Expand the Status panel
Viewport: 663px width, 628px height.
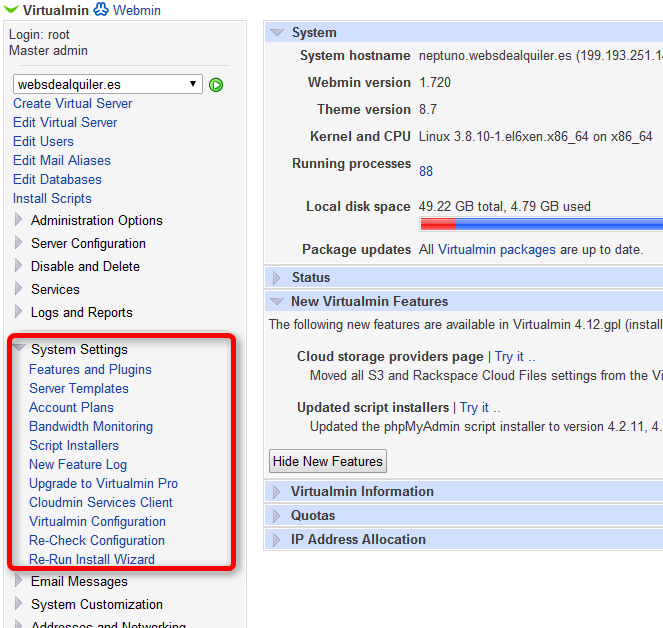pyautogui.click(x=310, y=277)
